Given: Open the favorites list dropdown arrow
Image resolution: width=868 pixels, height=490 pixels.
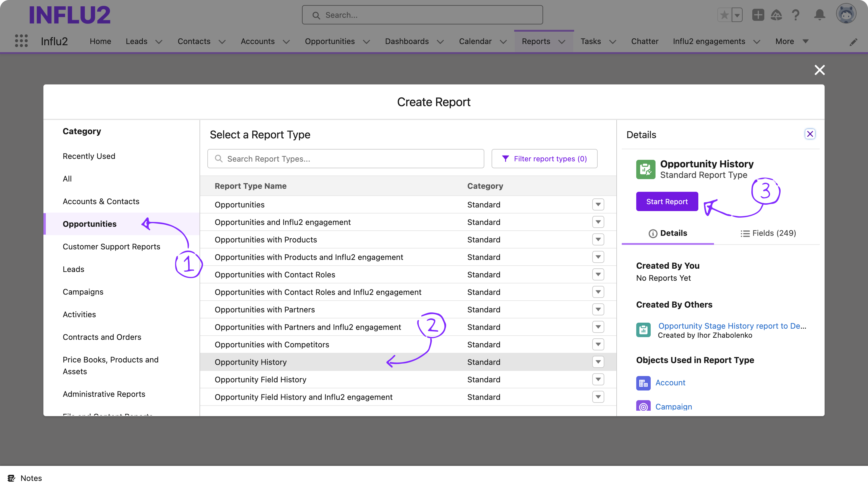Looking at the screenshot, I should coord(737,15).
